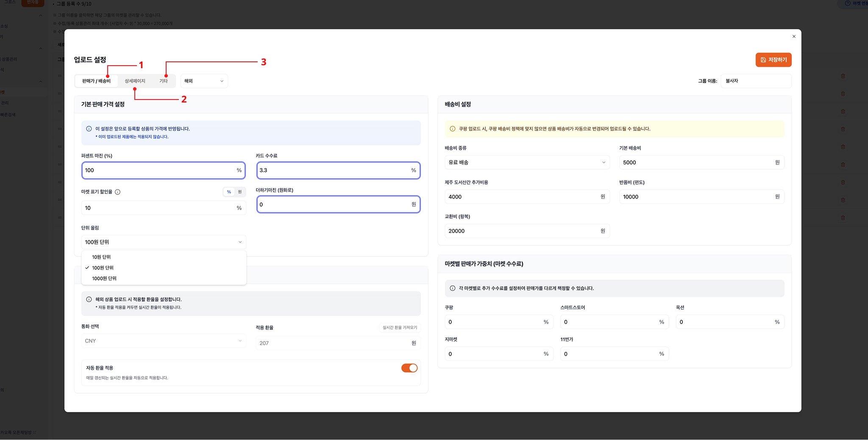Open the 기타 tab
This screenshot has width=868, height=440.
pyautogui.click(x=164, y=81)
